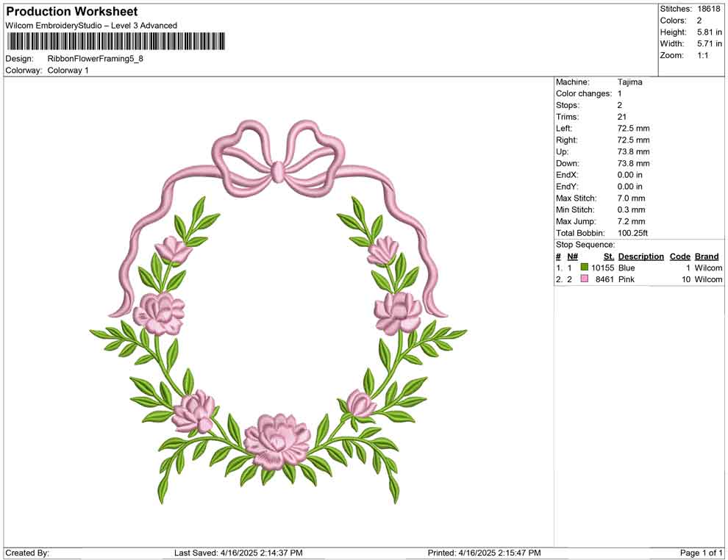The image size is (728, 560).
Task: Click the Production Worksheet title
Action: [x=71, y=12]
